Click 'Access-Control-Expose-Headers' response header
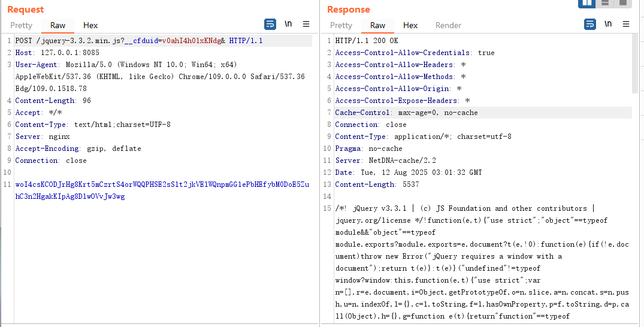The width and height of the screenshot is (644, 327). [x=403, y=101]
